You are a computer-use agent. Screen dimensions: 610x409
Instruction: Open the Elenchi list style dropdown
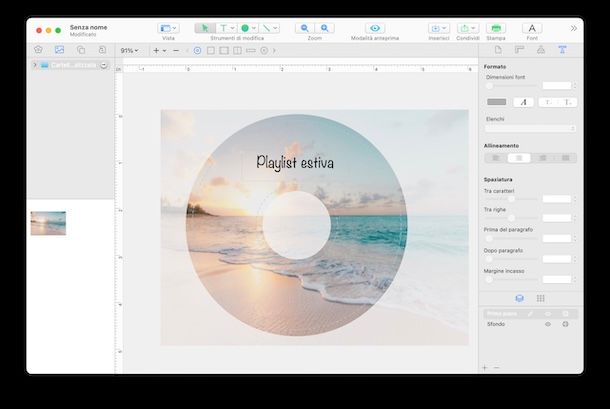click(x=529, y=129)
